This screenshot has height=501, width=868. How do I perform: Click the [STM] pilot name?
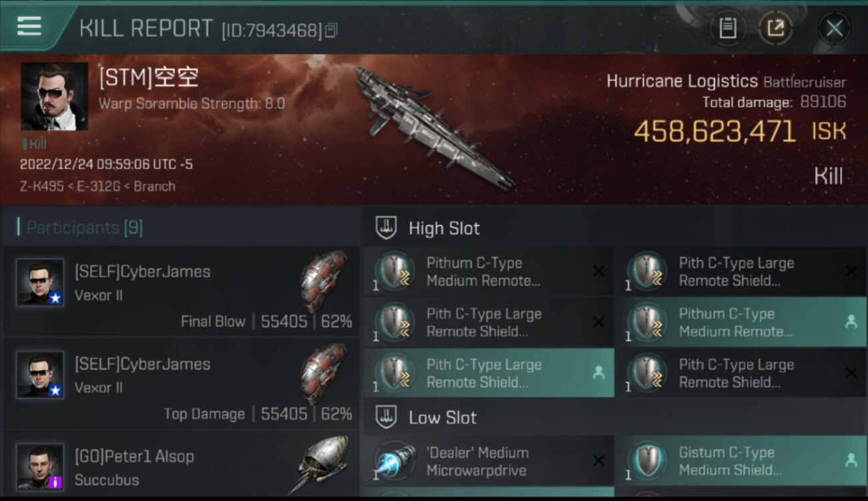tap(149, 77)
